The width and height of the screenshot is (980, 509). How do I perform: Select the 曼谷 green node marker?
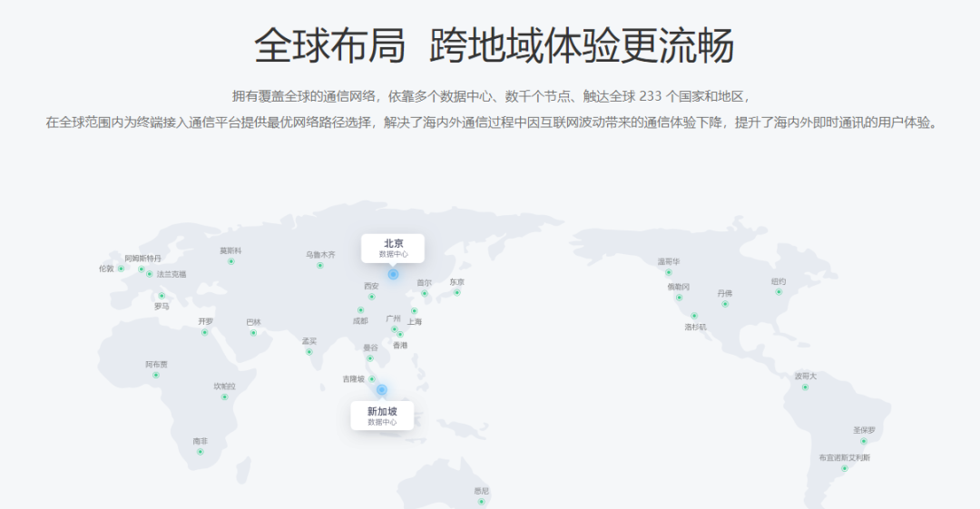[370, 358]
